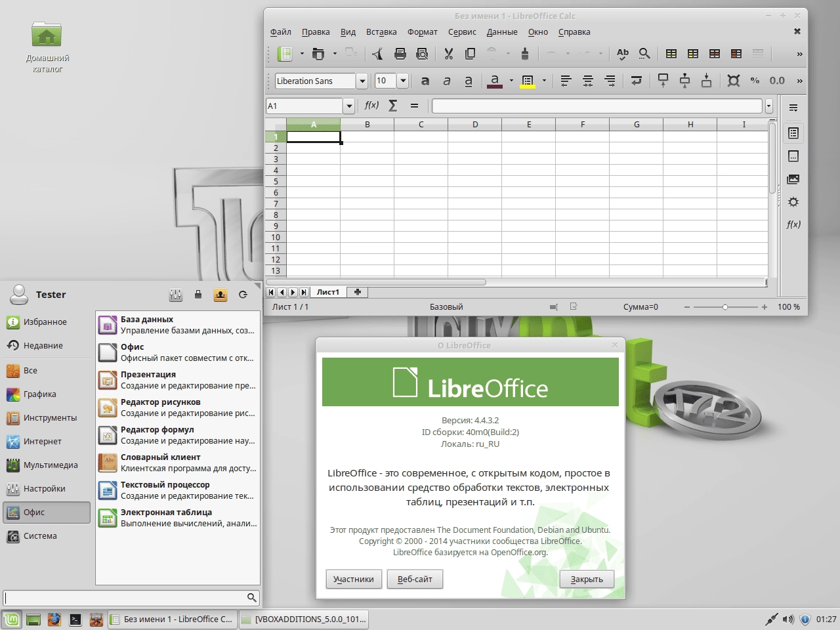Open the Данные menu
840x630 pixels.
(x=502, y=31)
